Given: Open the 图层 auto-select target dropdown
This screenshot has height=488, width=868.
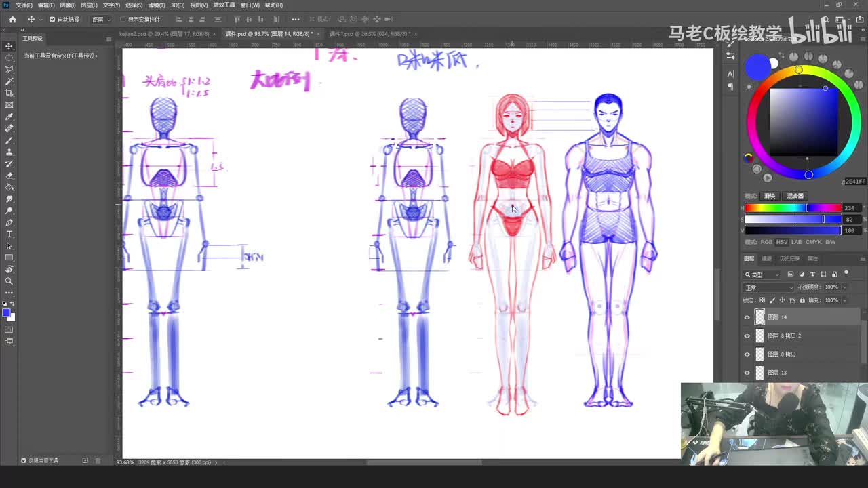Looking at the screenshot, I should click(x=101, y=20).
